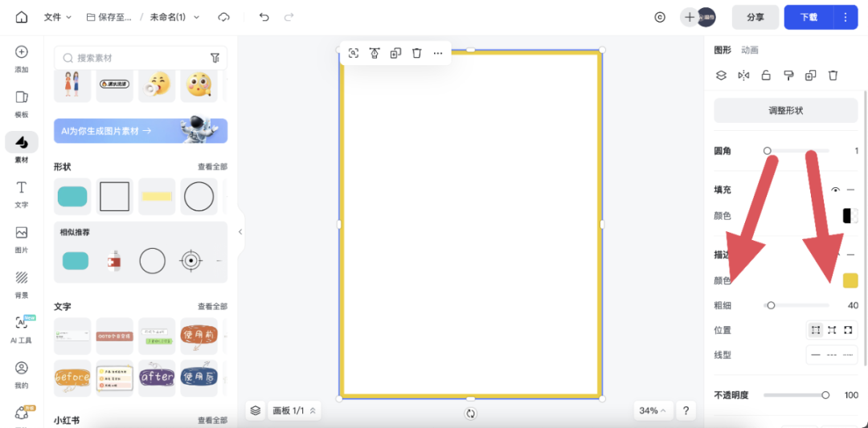The image size is (868, 428).
Task: Duplicate shape using floating toolbar copy icon
Action: [395, 53]
